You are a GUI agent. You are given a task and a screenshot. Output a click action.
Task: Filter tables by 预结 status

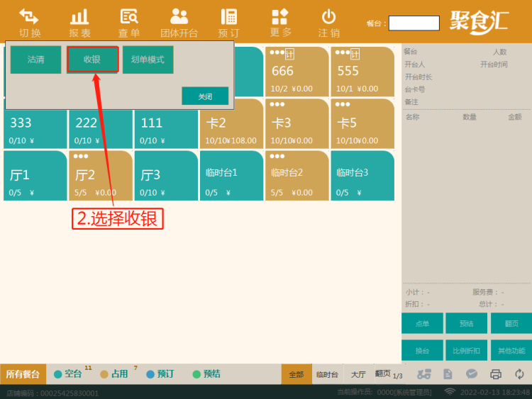206,374
